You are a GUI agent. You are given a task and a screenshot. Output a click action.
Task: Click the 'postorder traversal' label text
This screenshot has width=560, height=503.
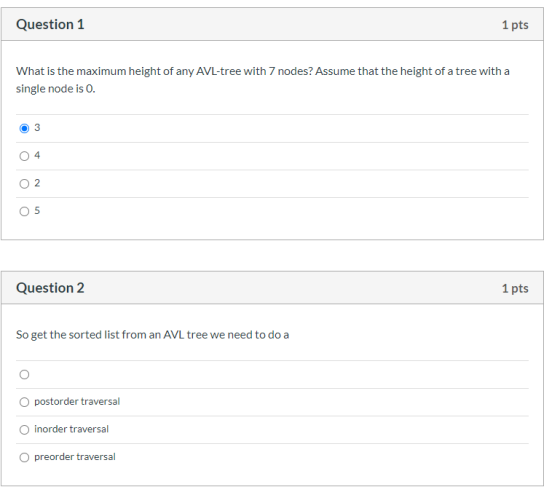(77, 402)
